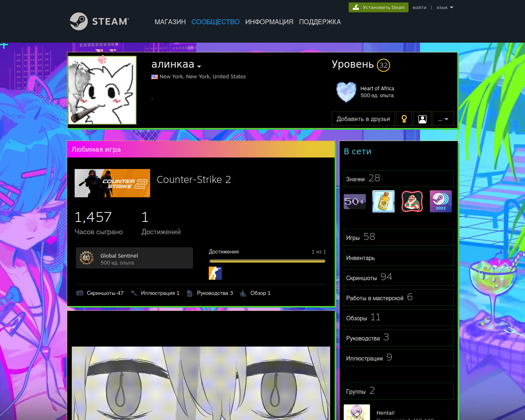Click the US flag icon
Viewport: 525px width, 420px height.
pyautogui.click(x=155, y=77)
